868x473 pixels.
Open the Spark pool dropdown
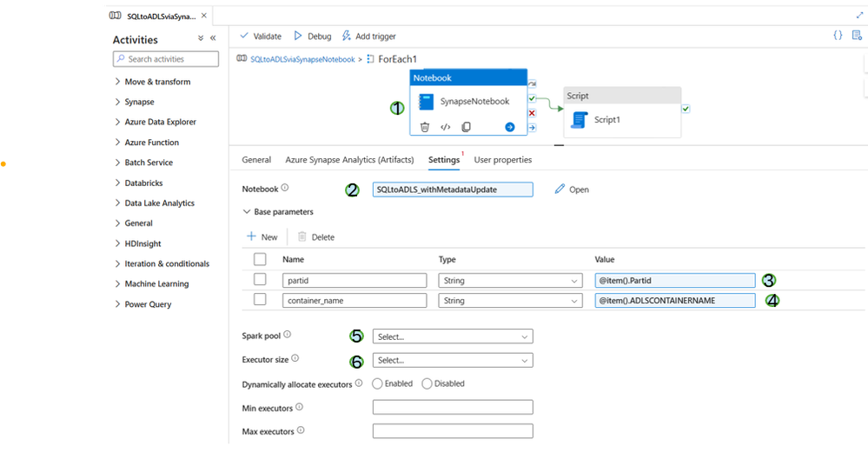point(453,336)
